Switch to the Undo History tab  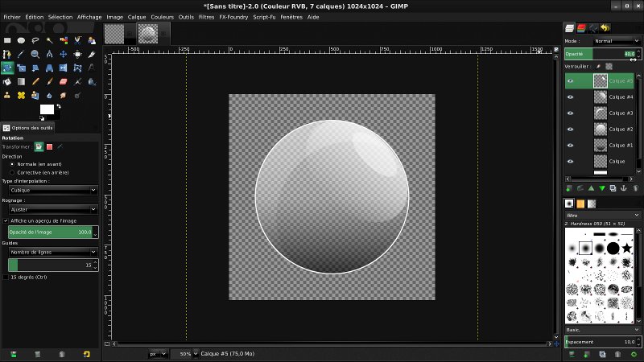605,28
